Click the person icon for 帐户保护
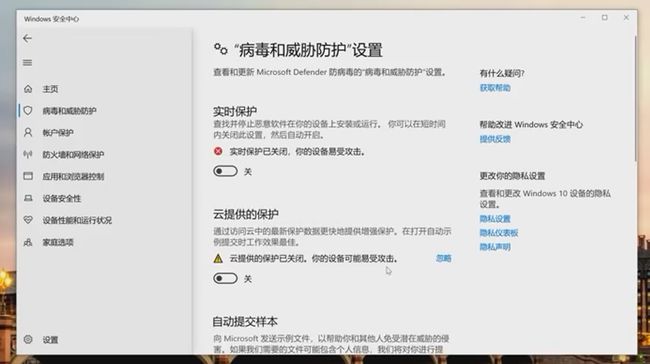Screen dimensions: 650x364 (28, 133)
